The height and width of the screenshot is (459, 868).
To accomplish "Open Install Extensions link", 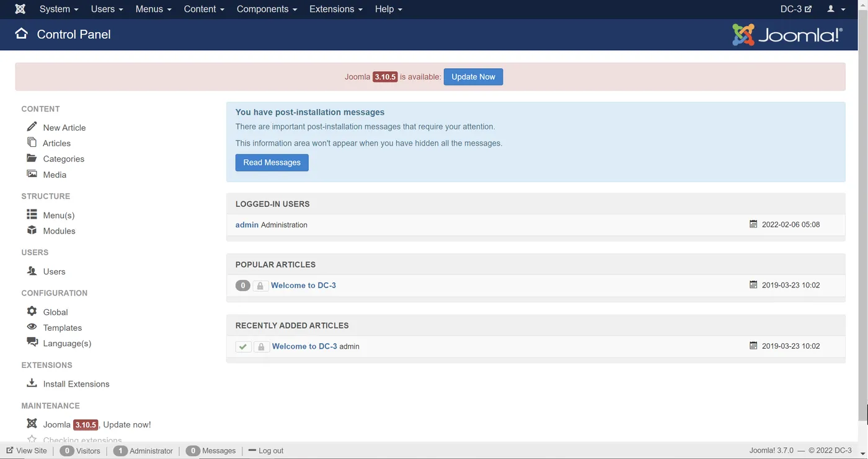I will tap(76, 384).
